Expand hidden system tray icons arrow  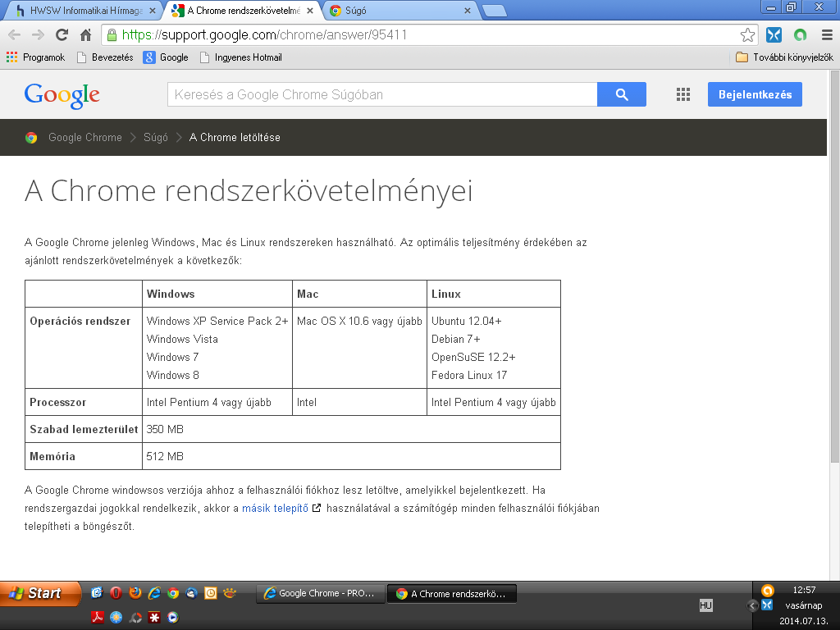tap(752, 606)
